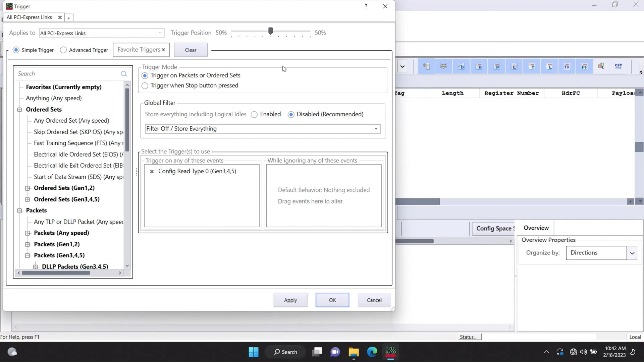Click the trigger tree vertical scrollbar thumb

coord(127,120)
